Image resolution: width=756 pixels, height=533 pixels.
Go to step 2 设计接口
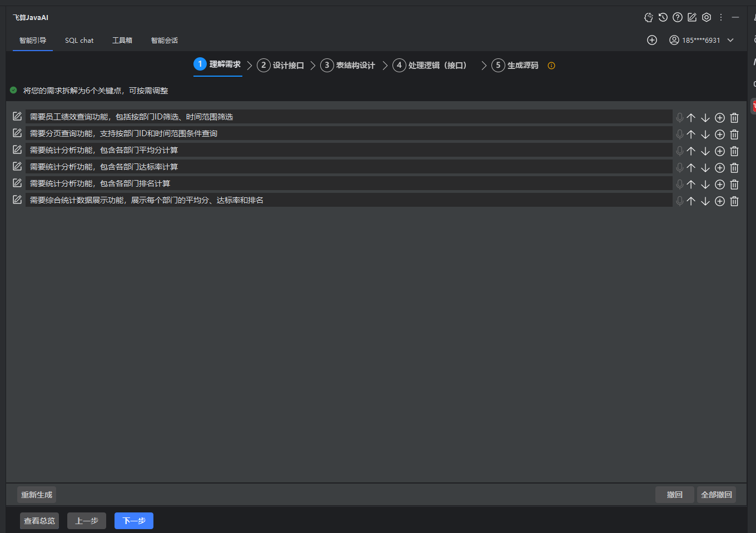tap(281, 66)
